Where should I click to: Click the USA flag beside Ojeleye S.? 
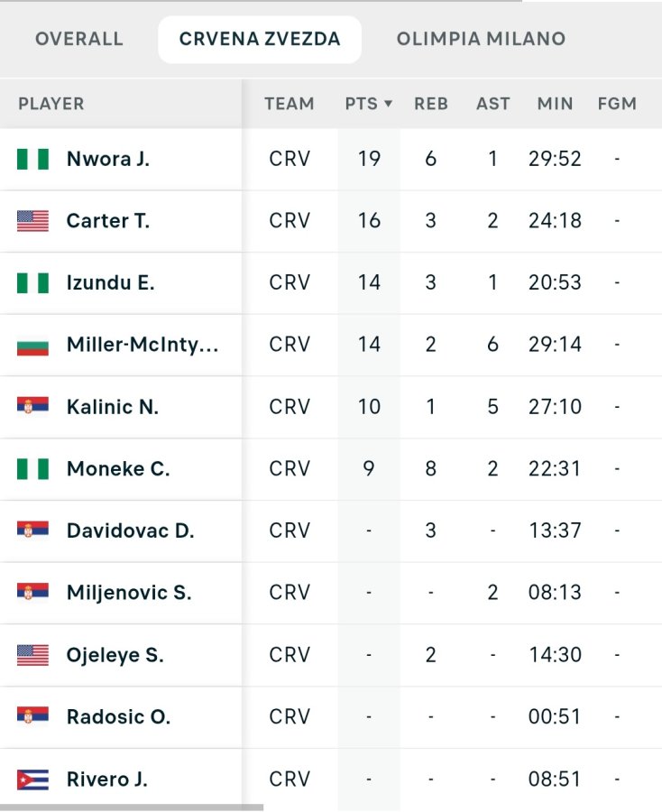point(32,655)
